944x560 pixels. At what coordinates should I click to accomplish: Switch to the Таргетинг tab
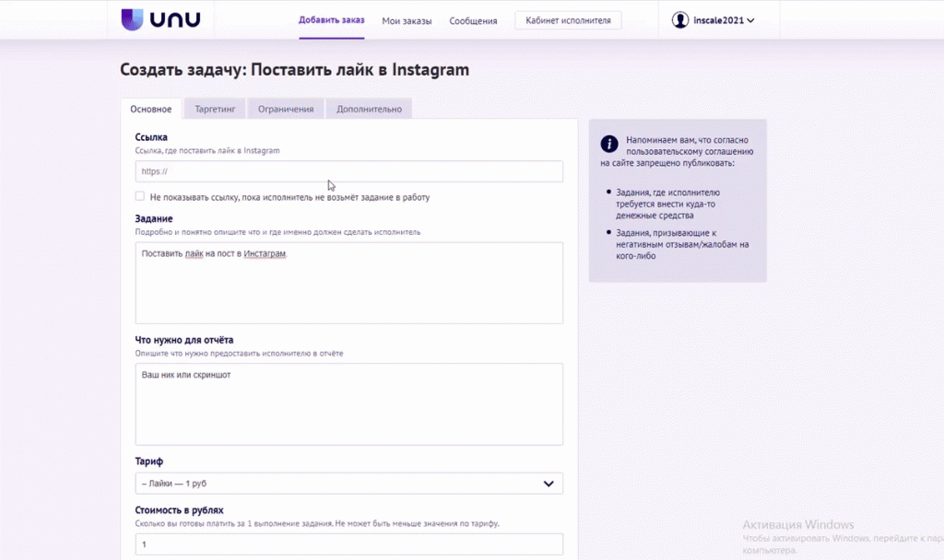click(215, 109)
